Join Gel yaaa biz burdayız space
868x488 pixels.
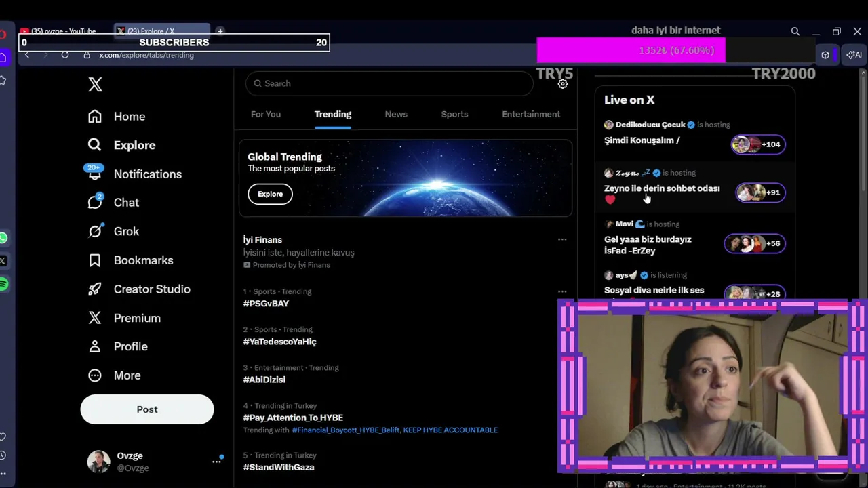tap(648, 245)
